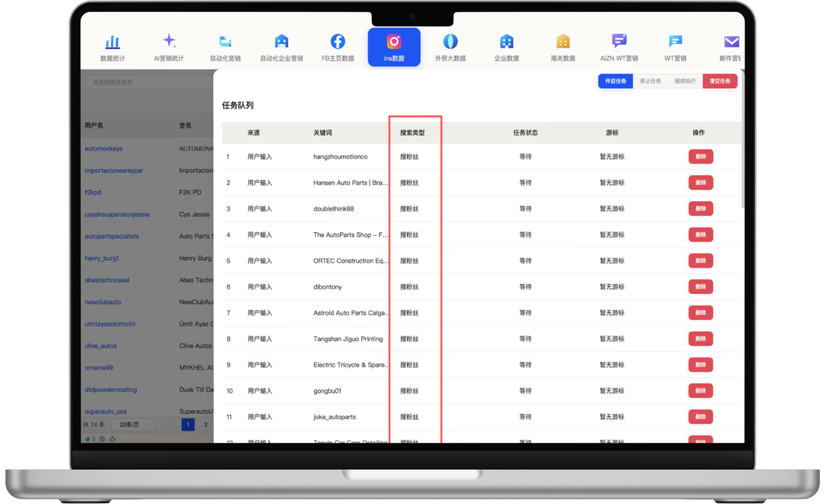Open the WT营销 message icon
The height and width of the screenshot is (504, 825).
click(675, 41)
